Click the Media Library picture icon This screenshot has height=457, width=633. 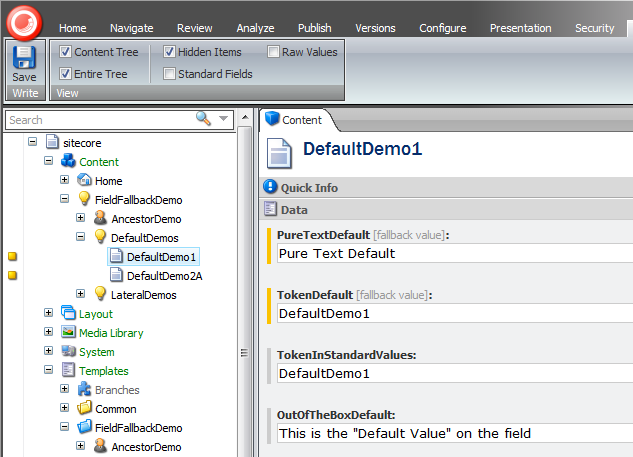coord(68,332)
